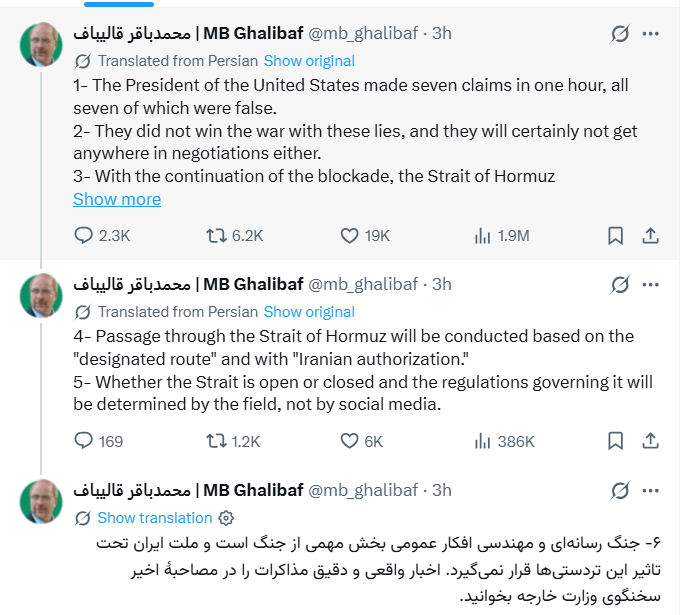Show original Persian text of second tweet
Image resolution: width=680 pixels, height=615 pixels.
(309, 312)
